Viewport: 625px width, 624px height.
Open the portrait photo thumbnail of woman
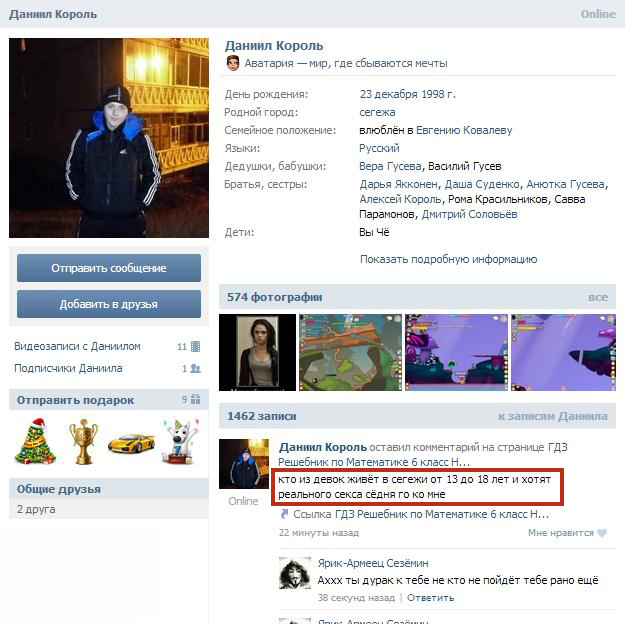[257, 352]
